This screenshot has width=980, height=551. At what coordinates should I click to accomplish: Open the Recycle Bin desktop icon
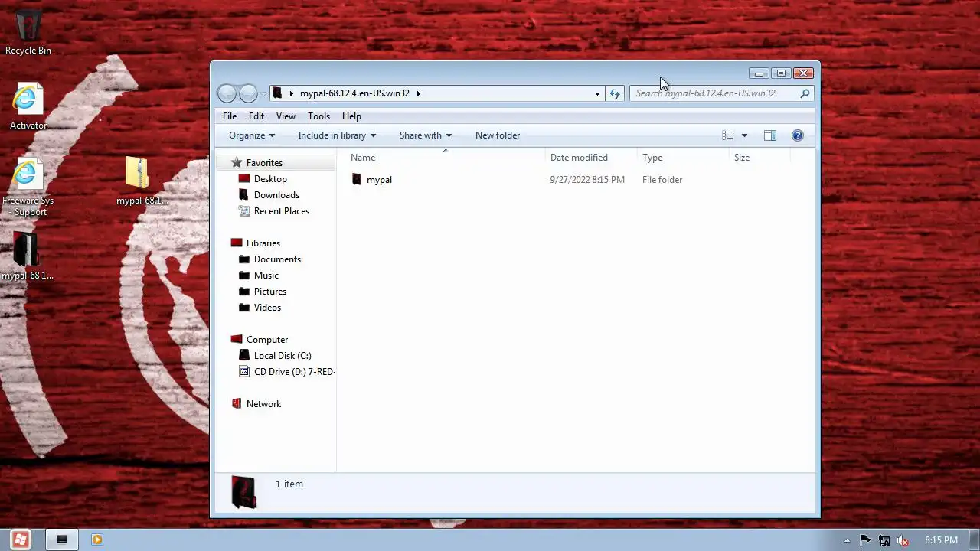(28, 31)
